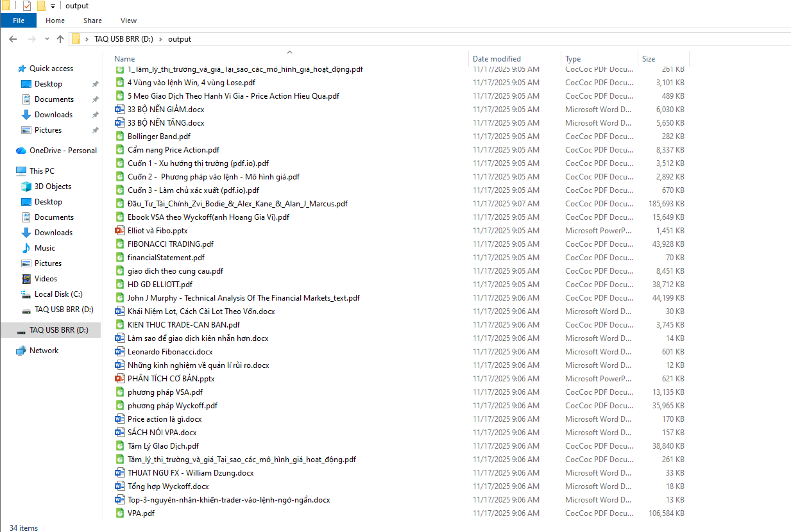791x532 pixels.
Task: Open the Share ribbon tab
Action: pyautogui.click(x=92, y=21)
